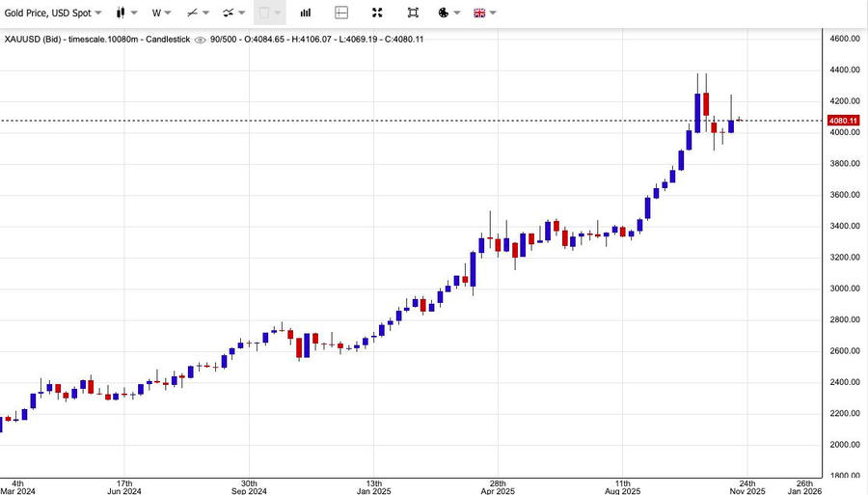Image resolution: width=868 pixels, height=495 pixels.
Task: Click the greyed-out rectangle tool button
Action: click(x=264, y=14)
